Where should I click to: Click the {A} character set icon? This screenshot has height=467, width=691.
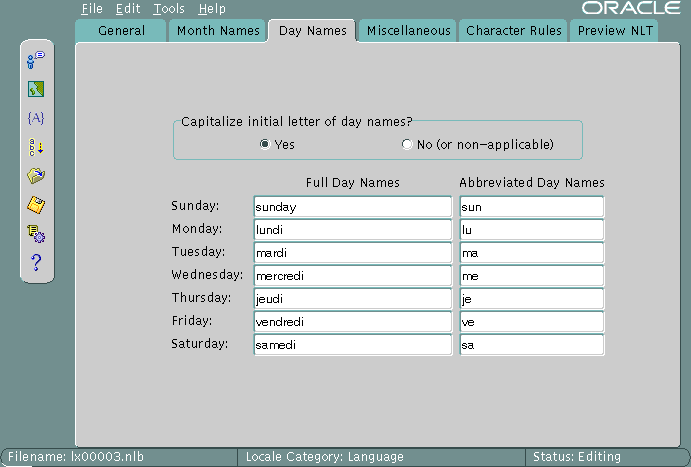36,118
